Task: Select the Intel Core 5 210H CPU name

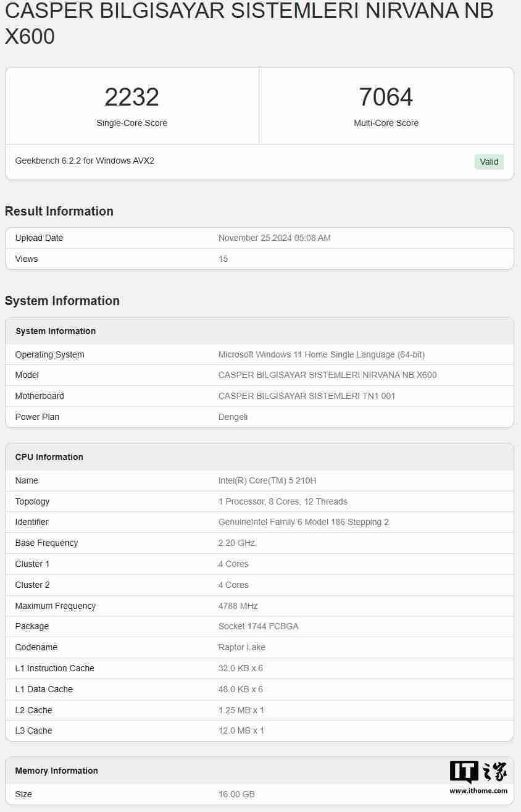Action: coord(267,480)
